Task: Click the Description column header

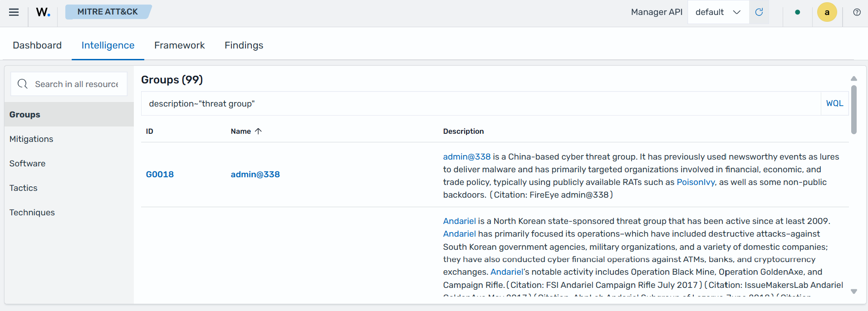Action: (463, 131)
